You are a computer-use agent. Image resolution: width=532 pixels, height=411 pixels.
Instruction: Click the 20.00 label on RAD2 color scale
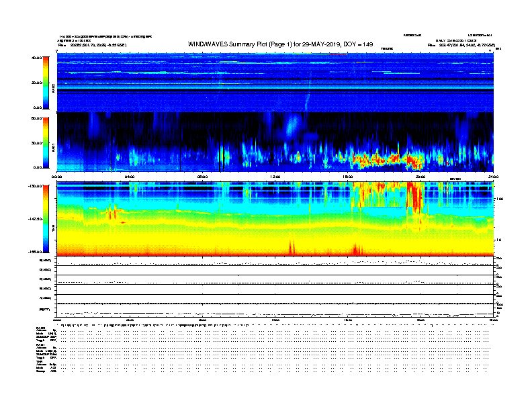click(x=36, y=83)
